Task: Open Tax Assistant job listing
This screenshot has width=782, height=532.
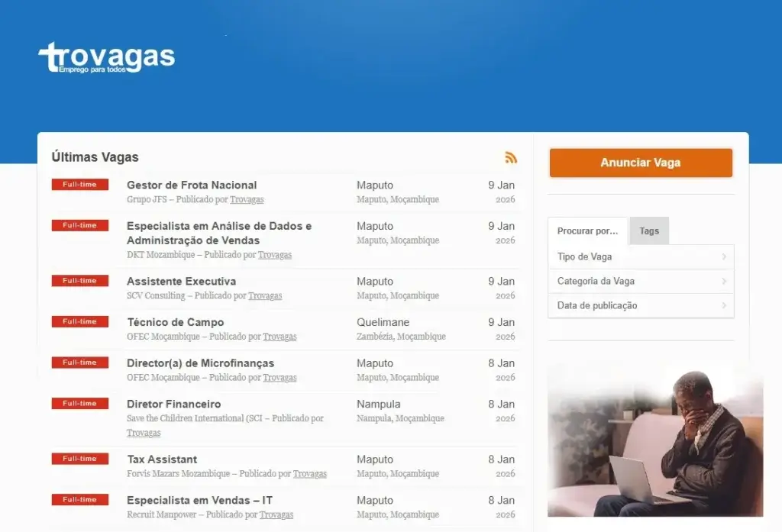Action: [162, 459]
